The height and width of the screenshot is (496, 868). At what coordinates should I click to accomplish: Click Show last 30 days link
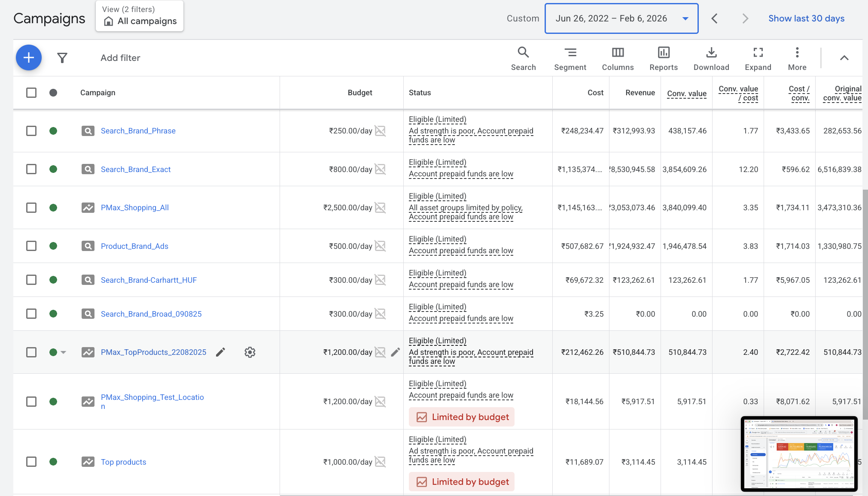pyautogui.click(x=806, y=18)
